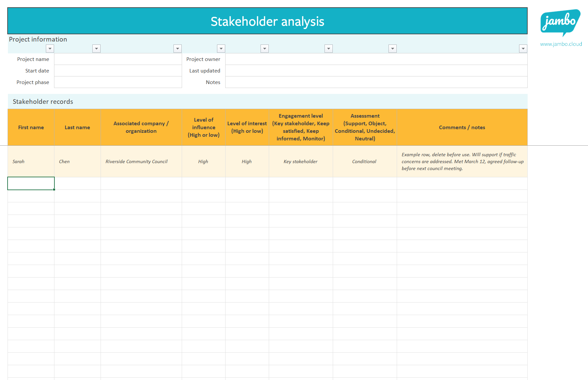The image size is (588, 380).
Task: Select the High cell under Level of interest
Action: tap(247, 161)
